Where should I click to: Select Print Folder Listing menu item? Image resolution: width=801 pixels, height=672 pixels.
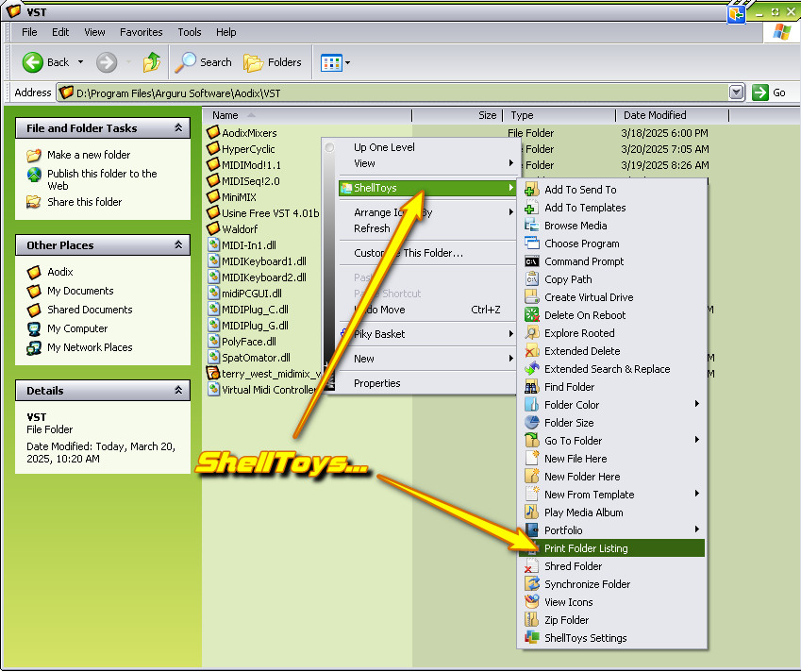[612, 547]
